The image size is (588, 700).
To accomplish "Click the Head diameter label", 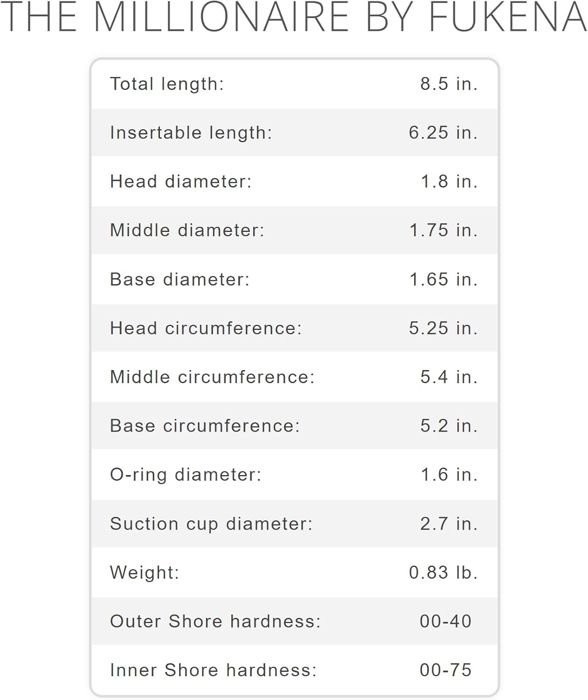I will click(x=181, y=182).
